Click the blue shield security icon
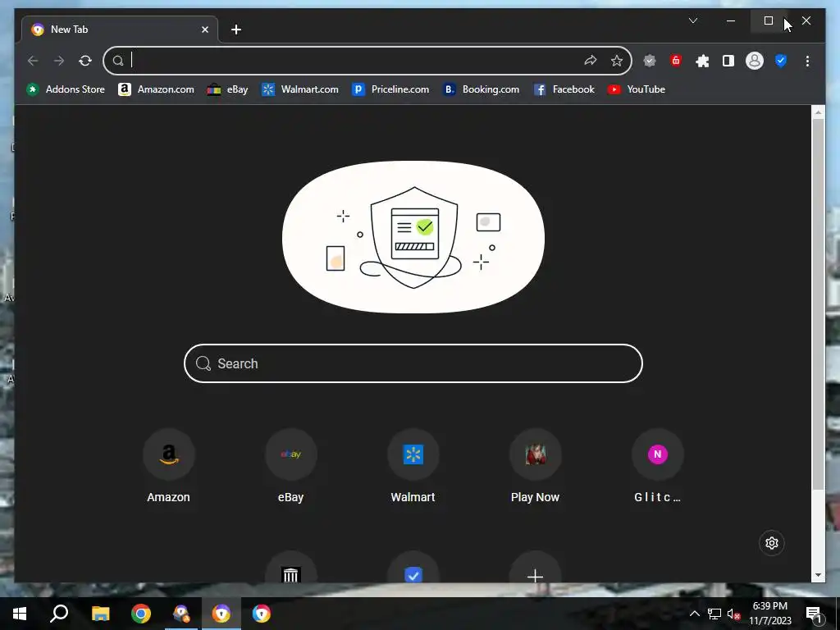The image size is (840, 630). pos(781,61)
